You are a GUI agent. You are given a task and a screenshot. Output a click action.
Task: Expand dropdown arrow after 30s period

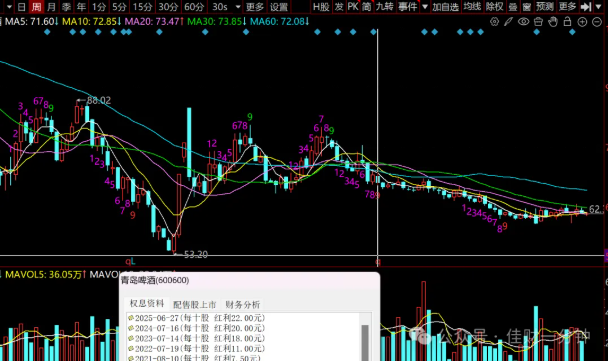[238, 7]
